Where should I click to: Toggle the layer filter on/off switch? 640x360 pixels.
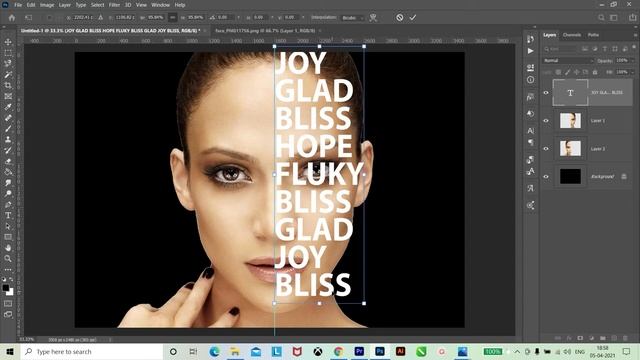pos(634,47)
